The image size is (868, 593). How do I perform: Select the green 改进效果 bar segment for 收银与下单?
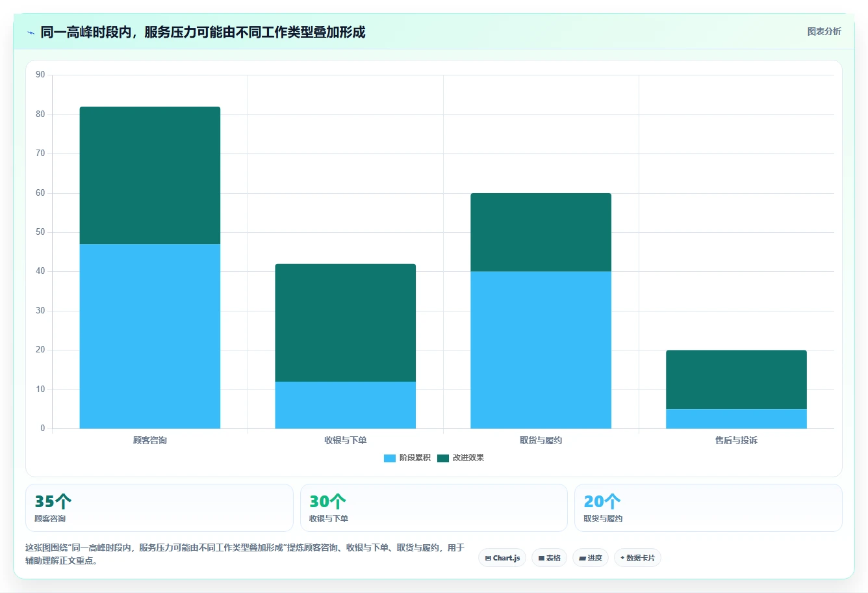coord(346,323)
